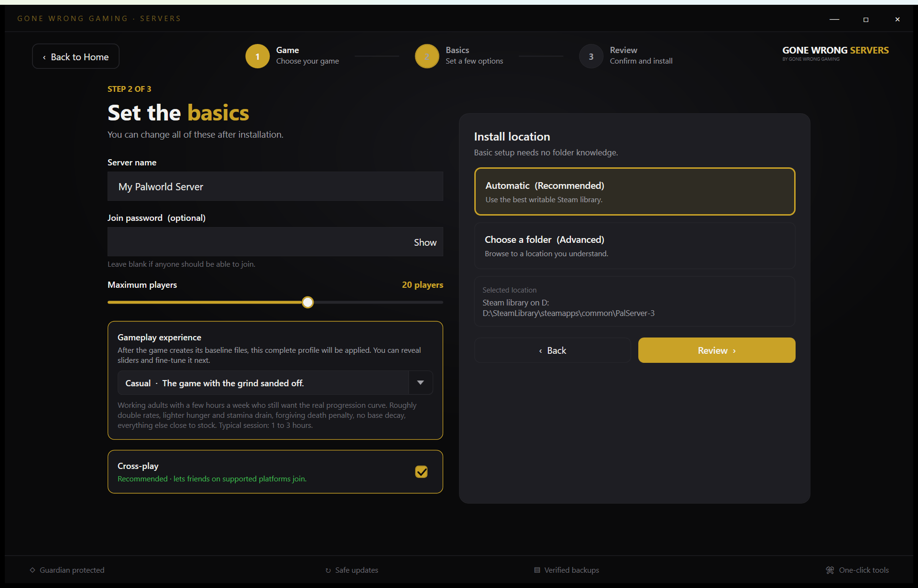Image resolution: width=918 pixels, height=588 pixels.
Task: Go back using Back to Home button
Action: 76,56
